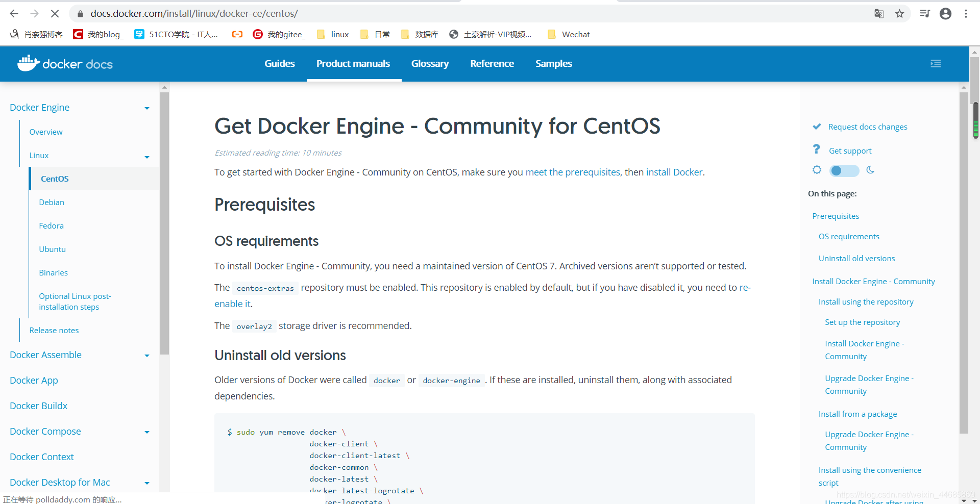Screen dimensions: 980x504
Task: Jump to 'Uninstall old versions' in page contents
Action: tap(856, 258)
